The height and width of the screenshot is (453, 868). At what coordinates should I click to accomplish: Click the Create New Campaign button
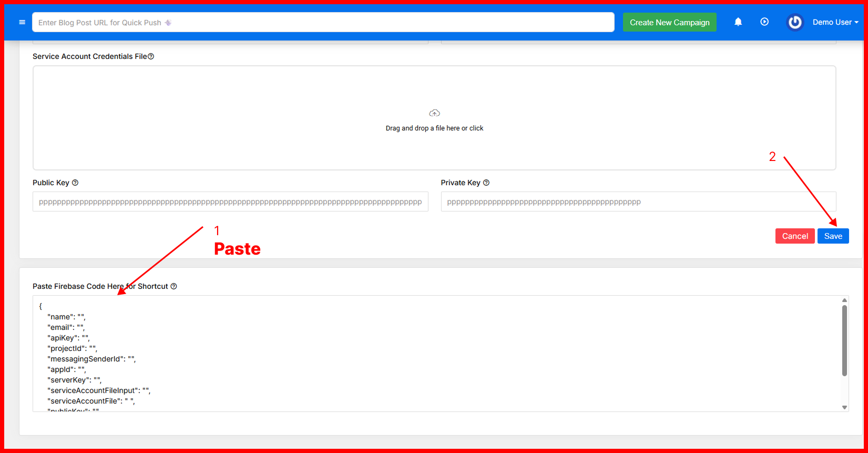670,22
